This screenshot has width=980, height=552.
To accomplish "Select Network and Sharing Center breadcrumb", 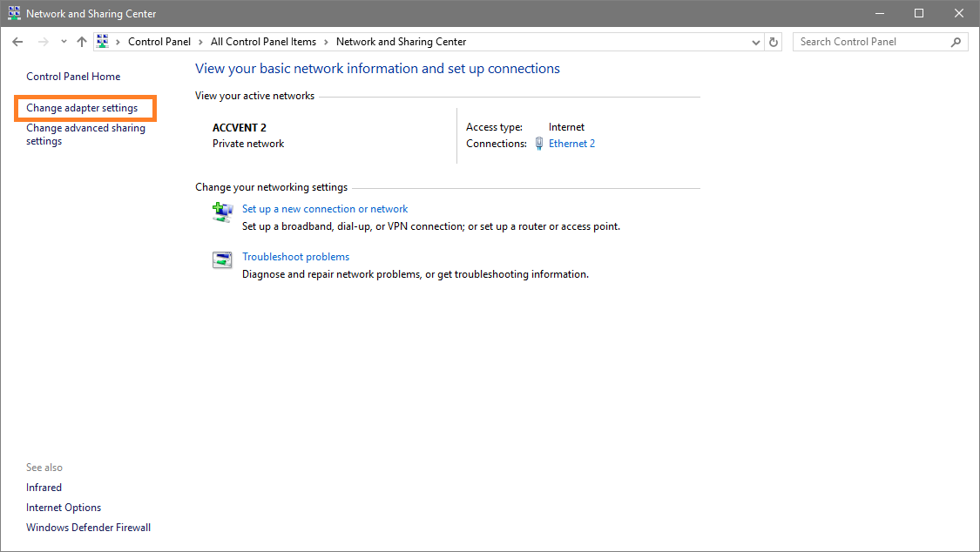I will tap(402, 42).
